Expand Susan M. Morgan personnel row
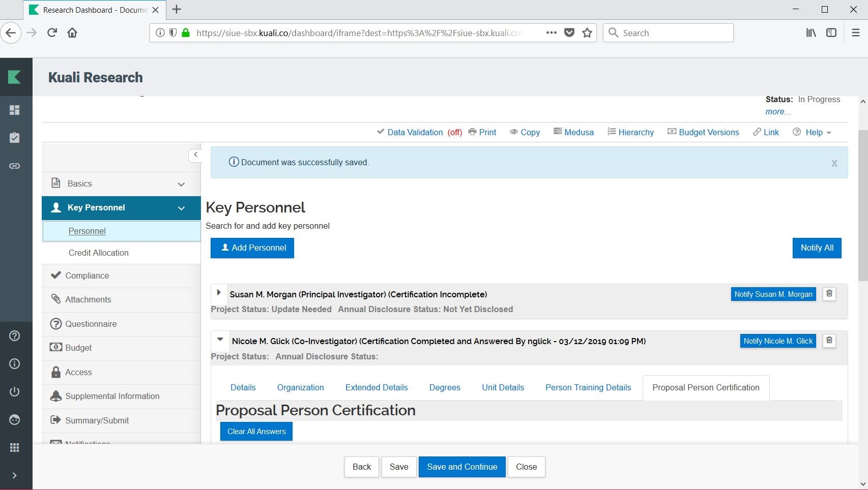The height and width of the screenshot is (490, 868). pyautogui.click(x=219, y=293)
